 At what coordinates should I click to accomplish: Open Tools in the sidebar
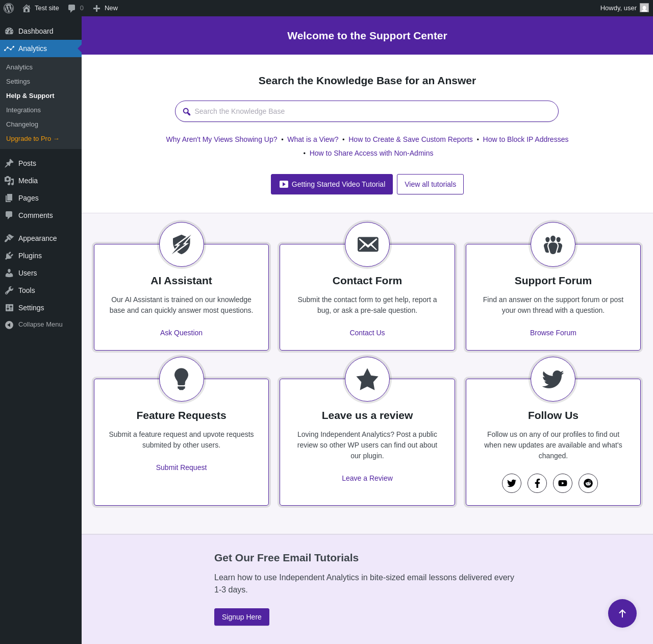pyautogui.click(x=41, y=290)
